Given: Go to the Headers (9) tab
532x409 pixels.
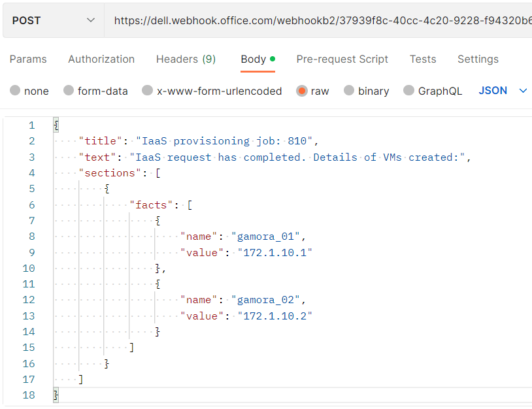Looking at the screenshot, I should (186, 59).
